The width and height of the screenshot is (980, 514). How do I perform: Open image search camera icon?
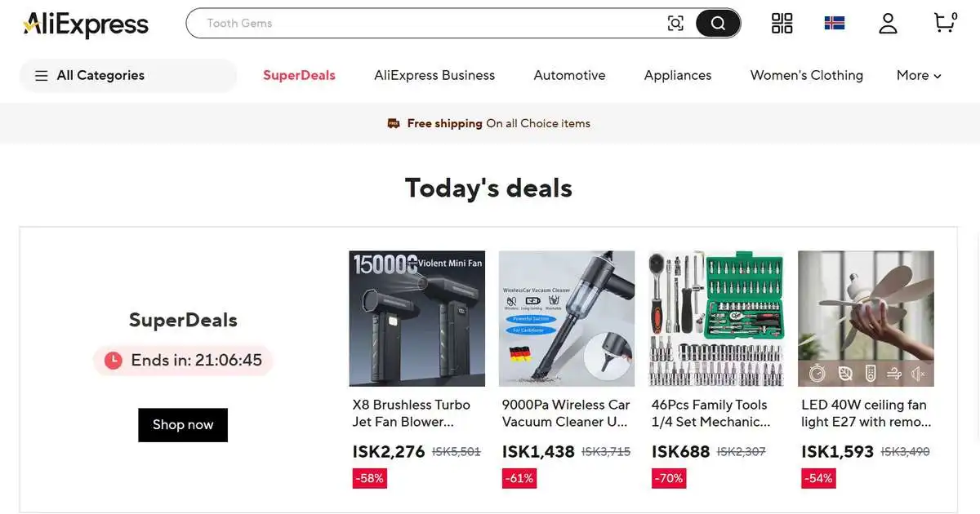tap(675, 24)
